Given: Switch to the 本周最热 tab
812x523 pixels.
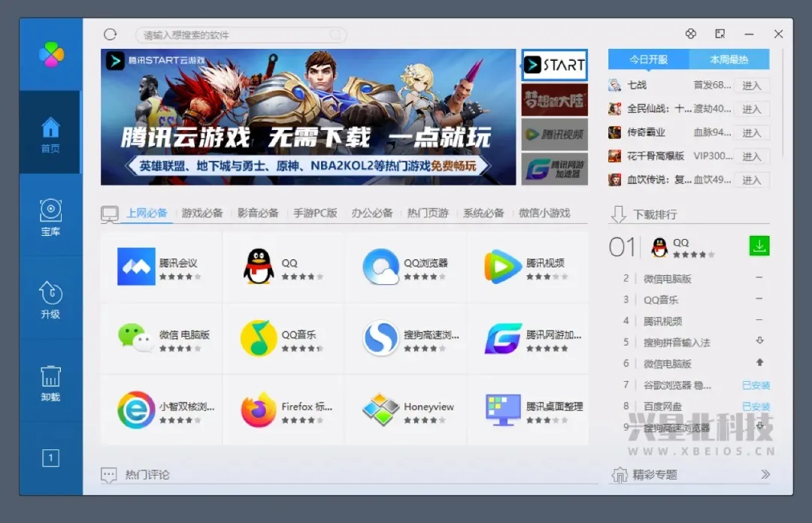Looking at the screenshot, I should tap(729, 59).
